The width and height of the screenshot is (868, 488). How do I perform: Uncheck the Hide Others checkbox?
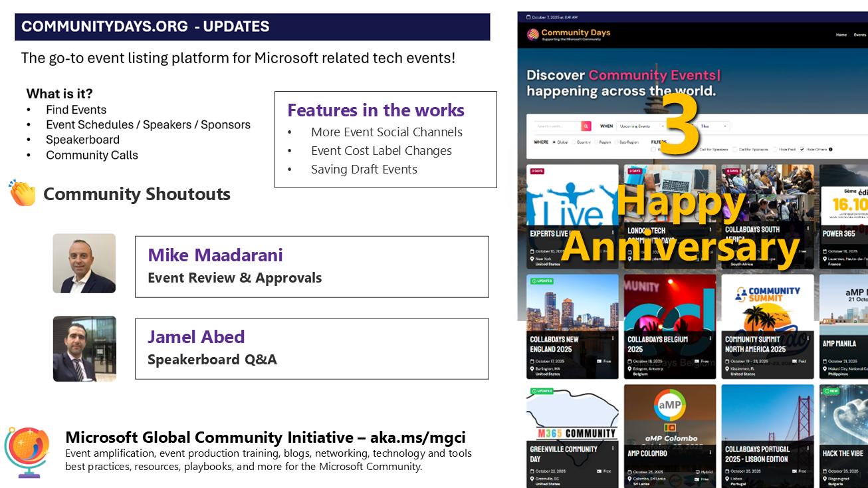pyautogui.click(x=802, y=150)
